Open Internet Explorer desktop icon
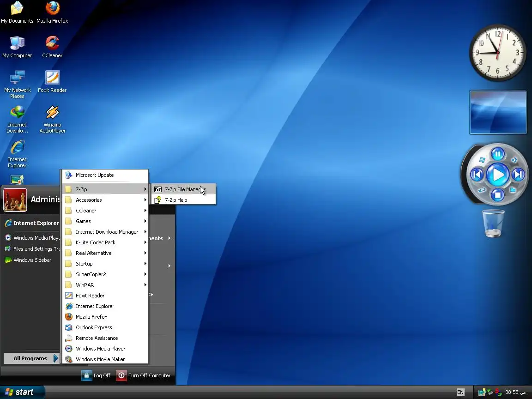 [x=17, y=154]
